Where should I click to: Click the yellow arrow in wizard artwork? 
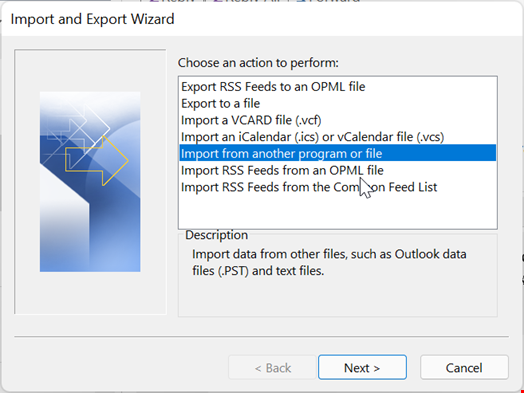pos(96,161)
